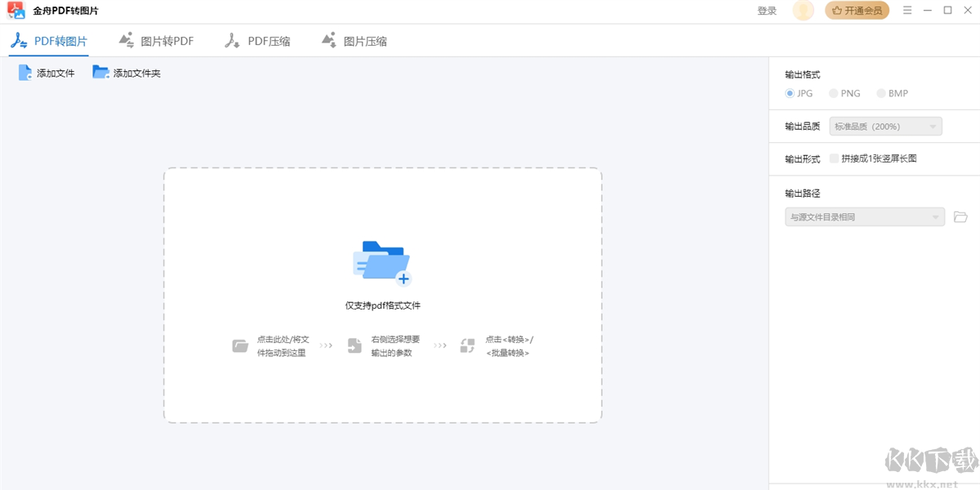Viewport: 980px width, 490px height.
Task: Click the user avatar icon near 登录
Action: pos(803,11)
